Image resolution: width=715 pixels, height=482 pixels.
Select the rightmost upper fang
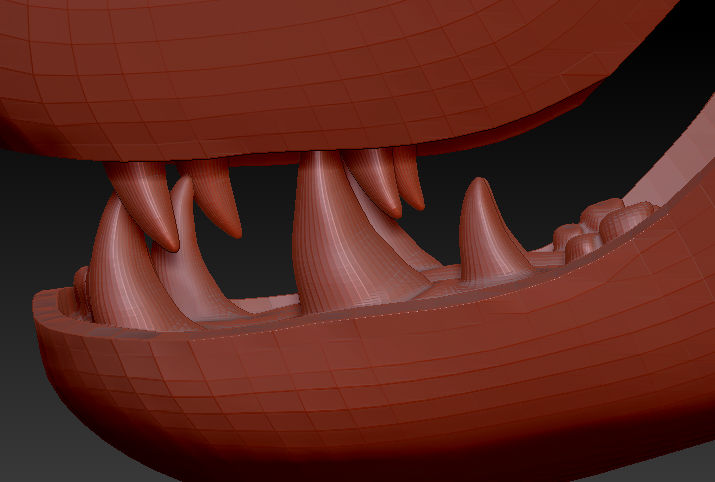(409, 180)
